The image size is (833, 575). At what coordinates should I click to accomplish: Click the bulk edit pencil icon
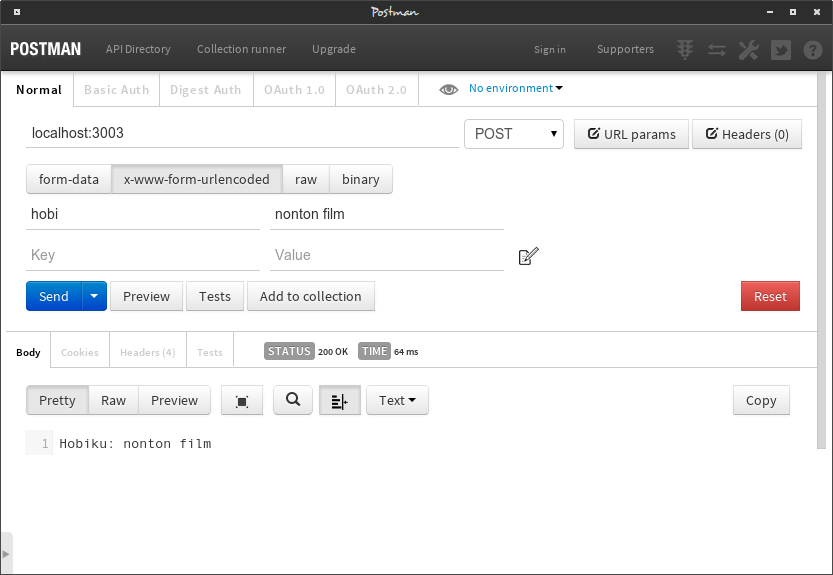[x=528, y=256]
